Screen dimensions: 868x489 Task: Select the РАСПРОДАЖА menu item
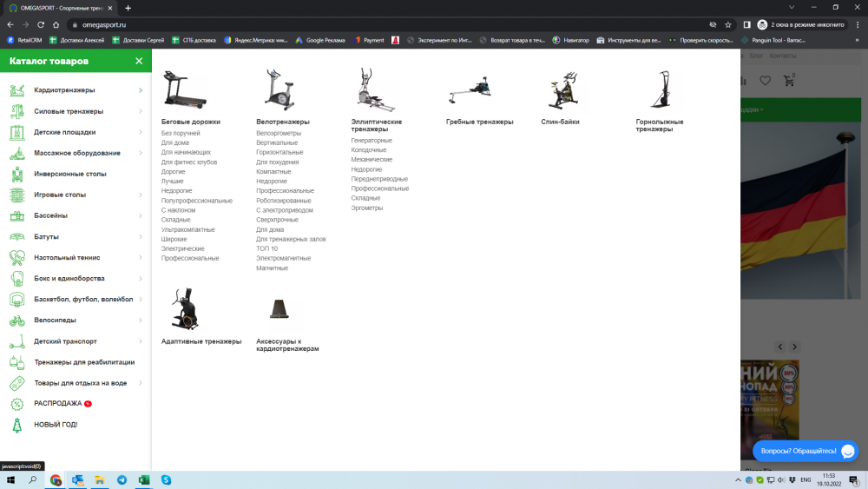[x=58, y=404]
